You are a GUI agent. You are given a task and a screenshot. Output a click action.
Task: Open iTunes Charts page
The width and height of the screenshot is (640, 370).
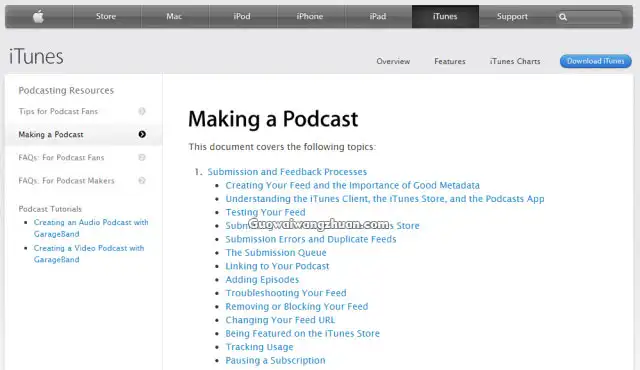point(515,61)
